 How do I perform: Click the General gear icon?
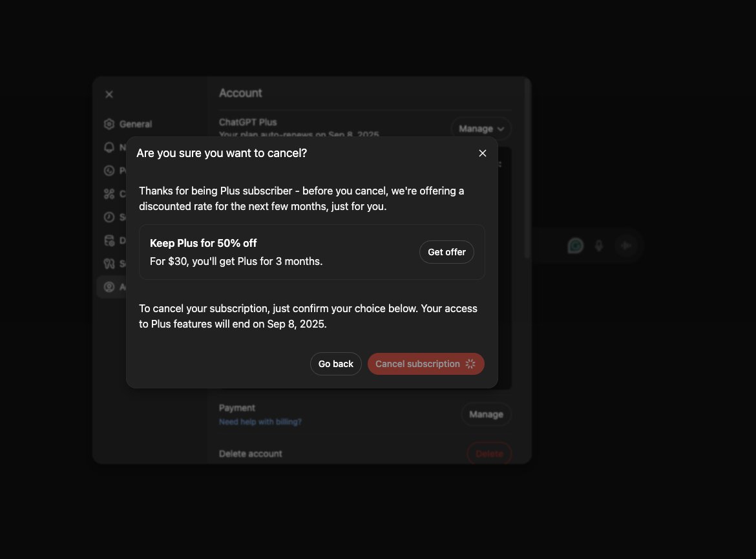109,124
